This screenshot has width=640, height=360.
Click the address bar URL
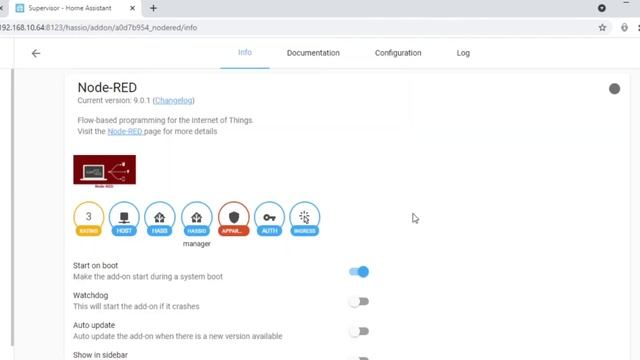(x=98, y=28)
